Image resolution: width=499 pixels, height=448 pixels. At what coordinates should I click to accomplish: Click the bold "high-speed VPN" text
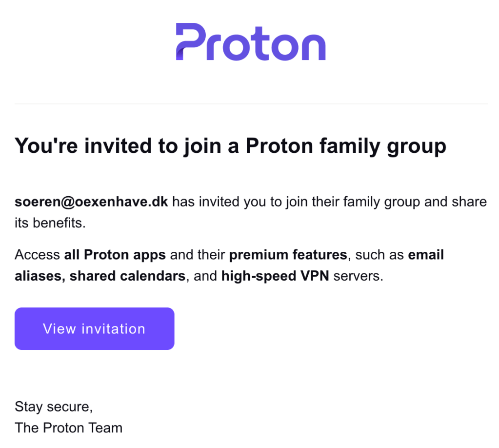[275, 276]
